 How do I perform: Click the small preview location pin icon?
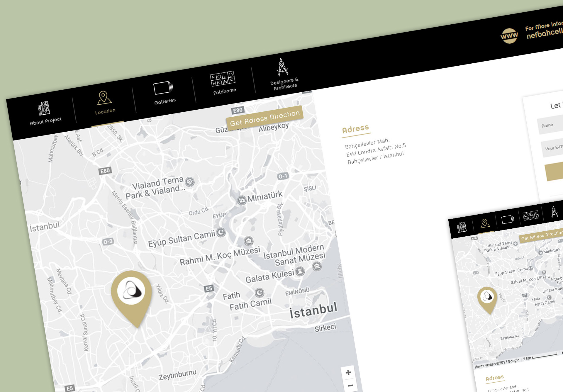[485, 223]
